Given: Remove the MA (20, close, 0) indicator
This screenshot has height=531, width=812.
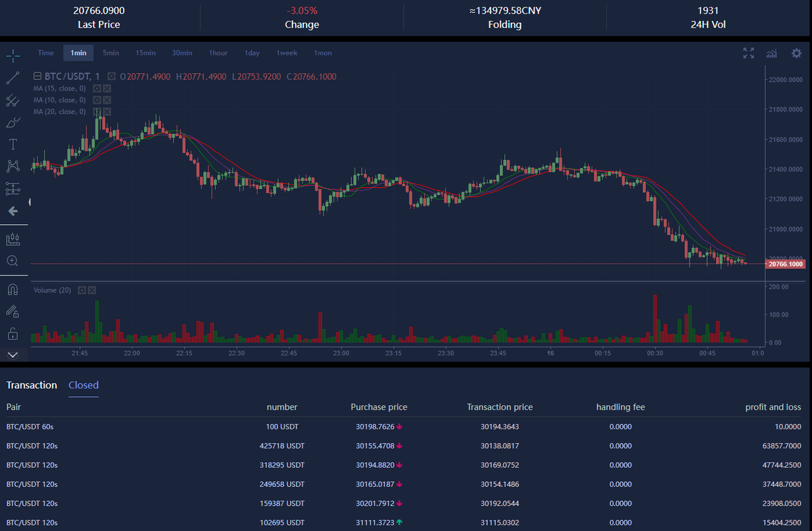Looking at the screenshot, I should (x=106, y=111).
